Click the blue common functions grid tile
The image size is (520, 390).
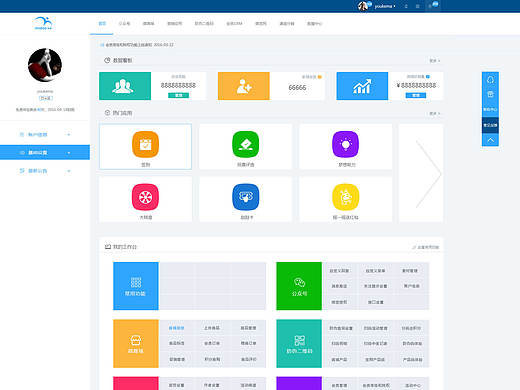point(136,286)
